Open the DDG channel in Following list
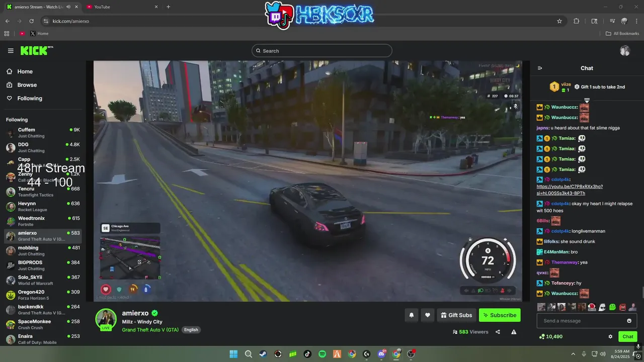The height and width of the screenshot is (362, 644). pyautogui.click(x=43, y=147)
